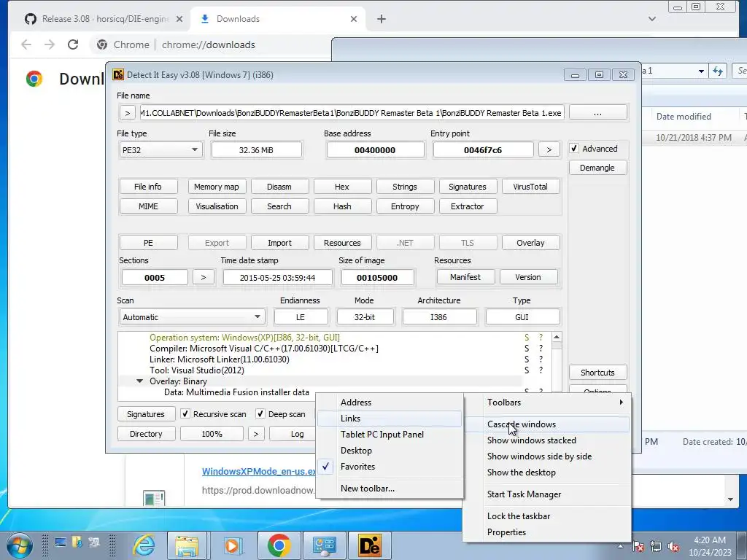
Task: Expand the Toolbars submenu
Action: (x=546, y=402)
